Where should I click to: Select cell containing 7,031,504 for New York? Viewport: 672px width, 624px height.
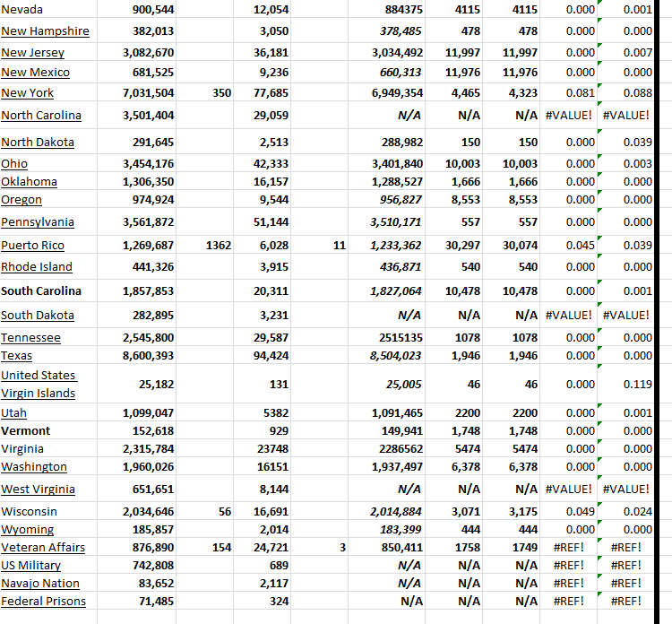[x=148, y=93]
